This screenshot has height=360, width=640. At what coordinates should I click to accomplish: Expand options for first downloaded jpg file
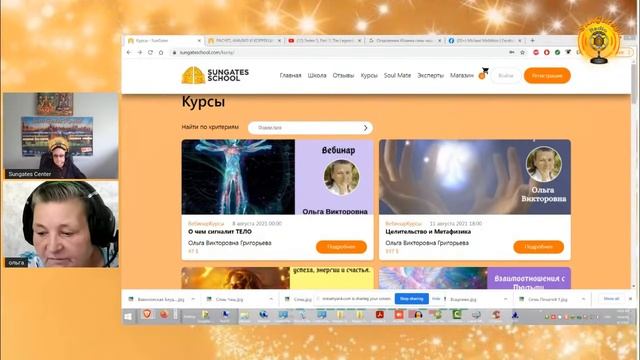point(193,299)
